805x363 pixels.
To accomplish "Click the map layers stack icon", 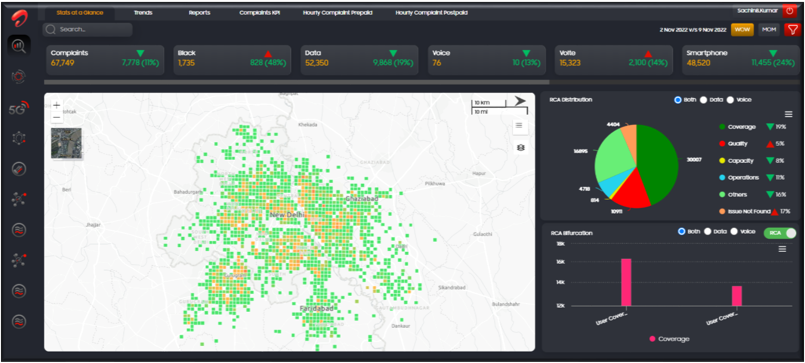I will pyautogui.click(x=521, y=148).
